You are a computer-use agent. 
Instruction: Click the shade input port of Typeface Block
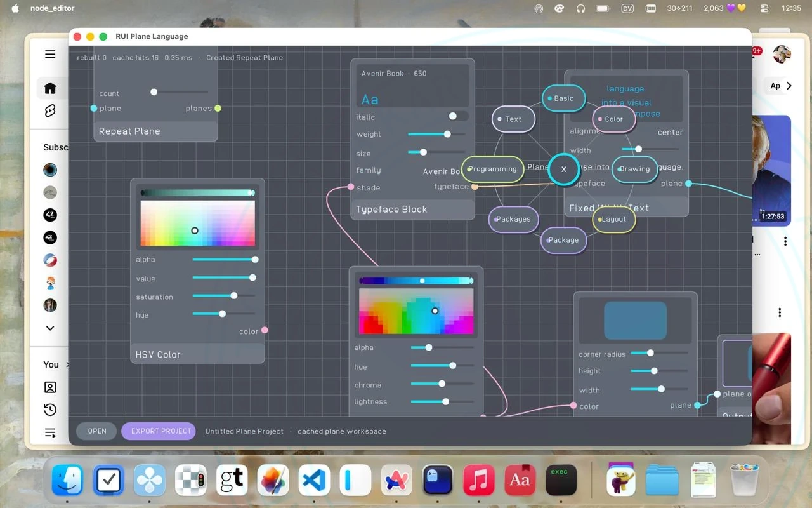pos(351,187)
